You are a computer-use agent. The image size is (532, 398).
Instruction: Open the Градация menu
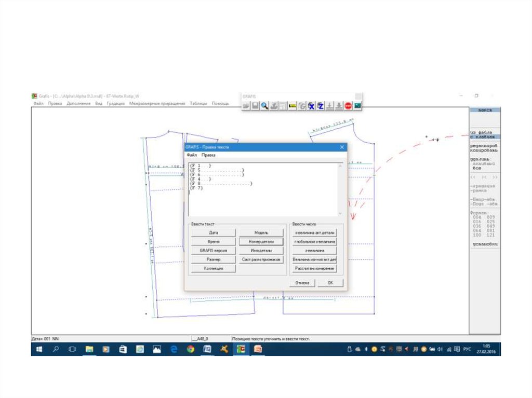pyautogui.click(x=116, y=103)
